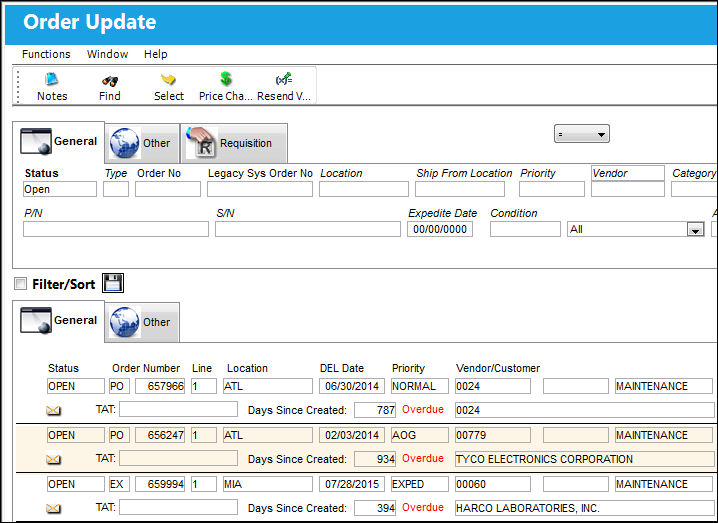The height and width of the screenshot is (523, 718).
Task: Click MAINTENANCE cell for order 659994
Action: click(x=664, y=484)
